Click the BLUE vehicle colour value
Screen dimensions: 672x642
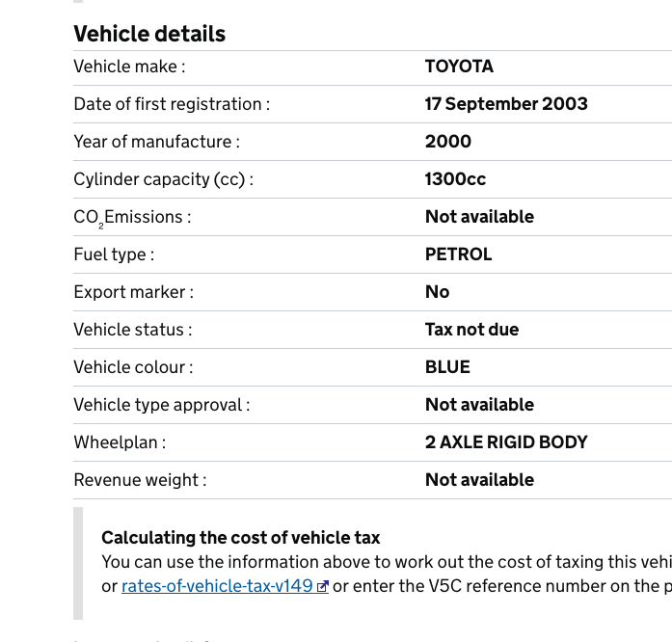(447, 367)
